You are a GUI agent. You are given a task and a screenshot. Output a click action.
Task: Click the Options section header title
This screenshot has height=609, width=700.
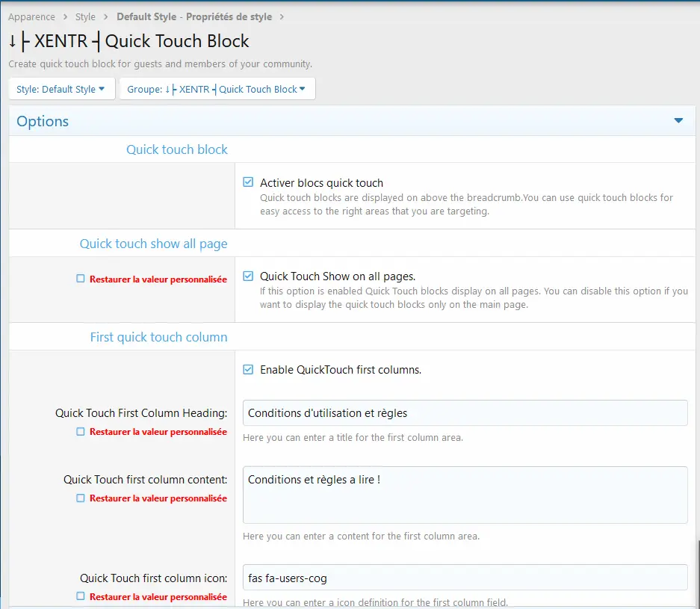coord(43,121)
